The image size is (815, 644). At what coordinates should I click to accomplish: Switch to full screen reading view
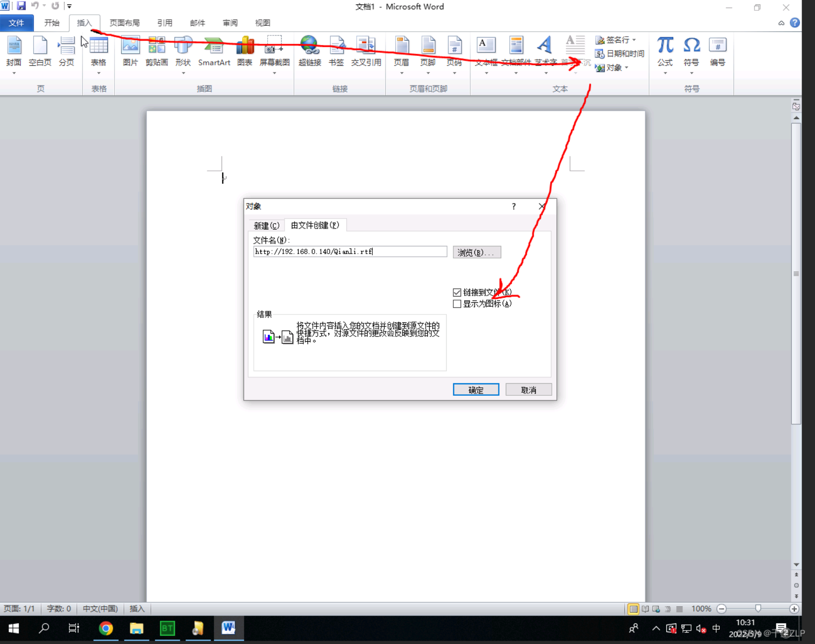[645, 609]
